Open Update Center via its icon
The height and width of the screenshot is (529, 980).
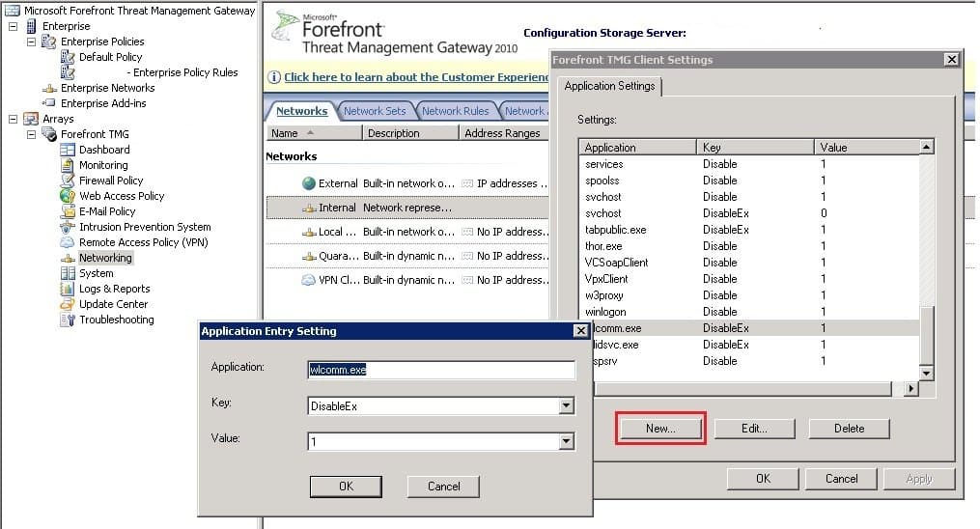(x=68, y=304)
